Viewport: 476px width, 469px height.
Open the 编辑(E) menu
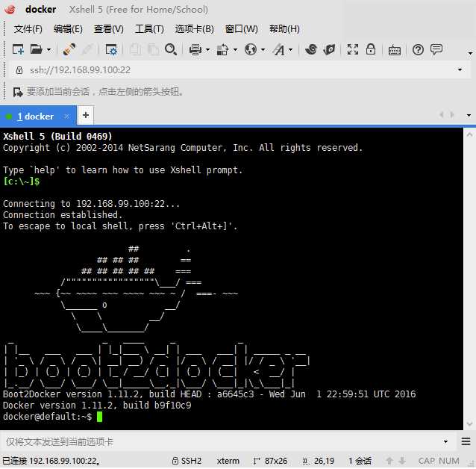click(x=68, y=29)
